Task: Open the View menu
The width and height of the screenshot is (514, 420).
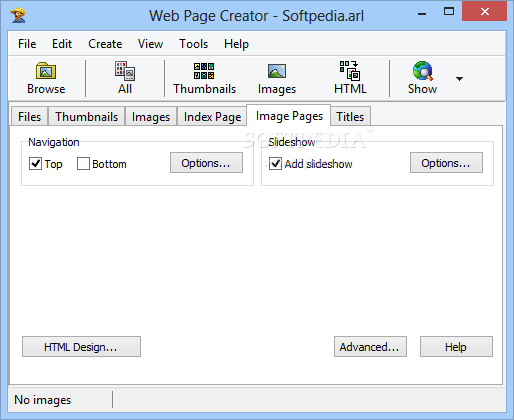Action: tap(150, 44)
